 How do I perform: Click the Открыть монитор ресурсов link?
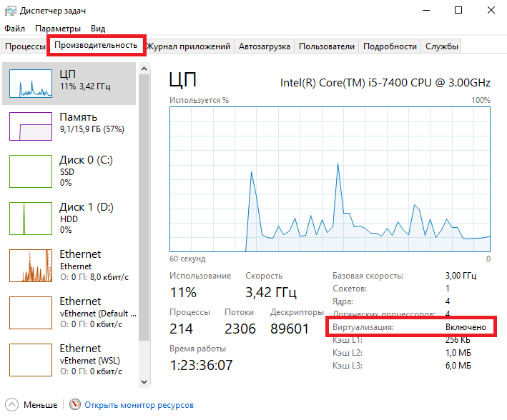click(x=139, y=405)
